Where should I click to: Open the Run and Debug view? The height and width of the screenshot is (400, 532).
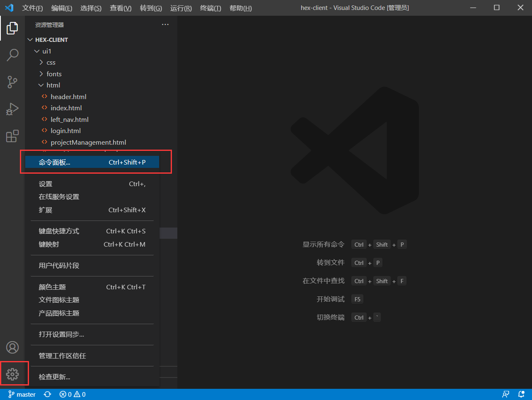12,109
